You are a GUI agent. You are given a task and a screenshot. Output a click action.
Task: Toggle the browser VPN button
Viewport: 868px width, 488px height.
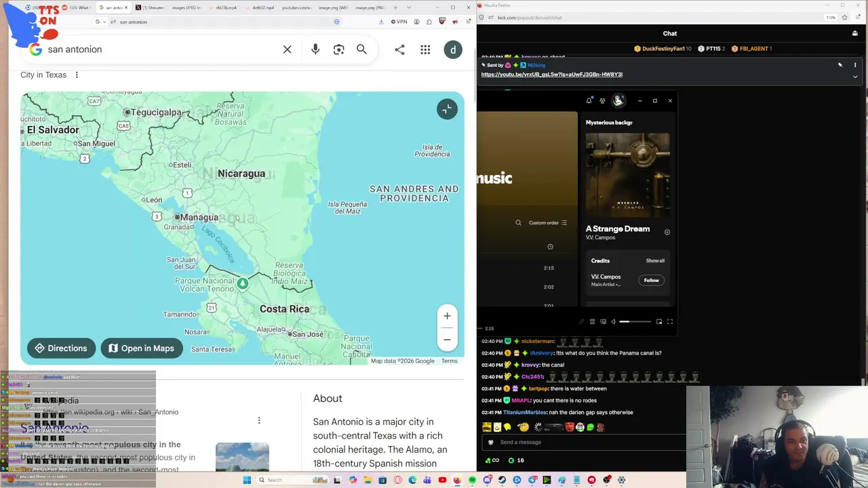pyautogui.click(x=399, y=22)
